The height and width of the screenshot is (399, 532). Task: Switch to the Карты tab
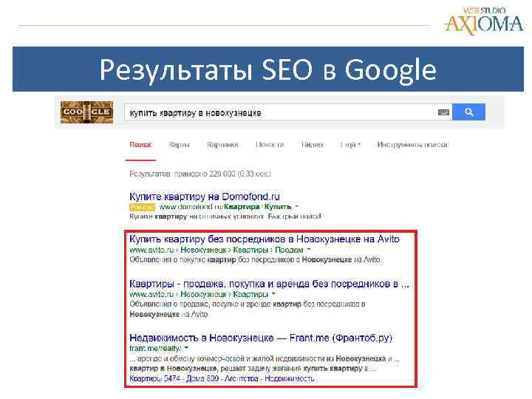click(x=179, y=145)
